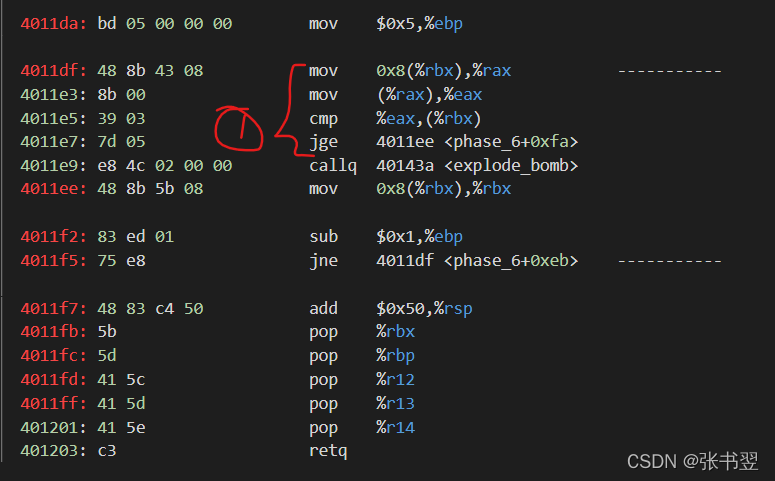The image size is (775, 481).
Task: Click address 4011e9 label
Action: [x=53, y=165]
